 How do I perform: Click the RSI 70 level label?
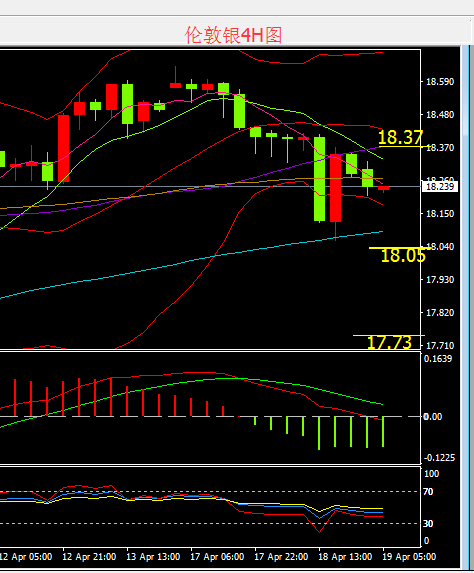pos(428,492)
